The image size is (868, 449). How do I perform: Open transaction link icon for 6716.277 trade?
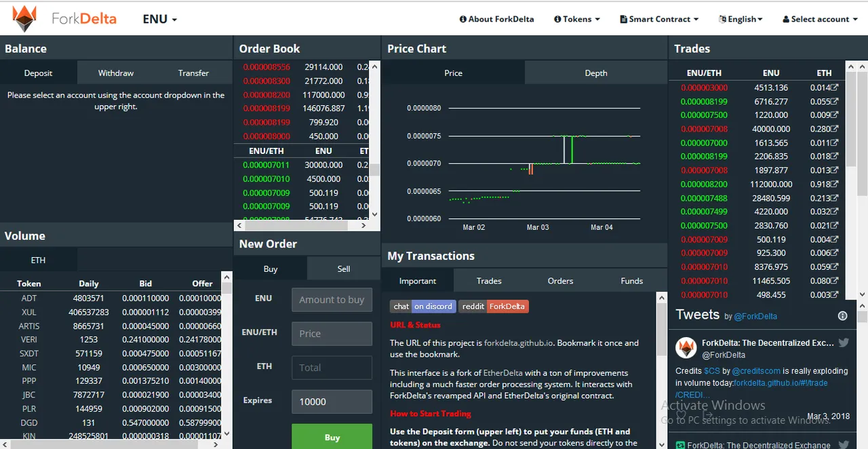[x=835, y=101]
